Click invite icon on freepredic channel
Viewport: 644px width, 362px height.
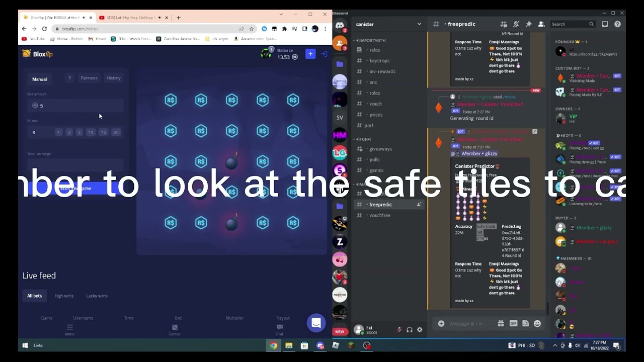click(419, 205)
